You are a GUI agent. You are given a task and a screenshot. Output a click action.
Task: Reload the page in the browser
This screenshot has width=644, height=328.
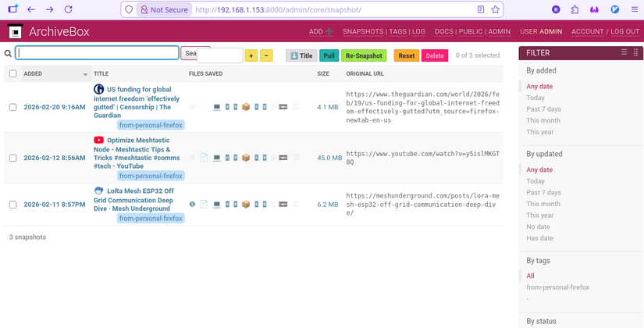point(69,9)
